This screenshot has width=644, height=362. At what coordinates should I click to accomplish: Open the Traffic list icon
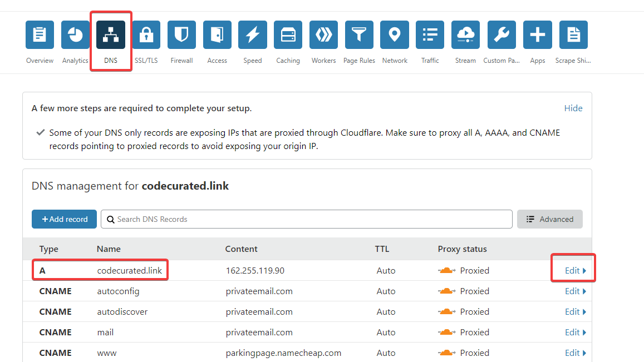point(430,34)
